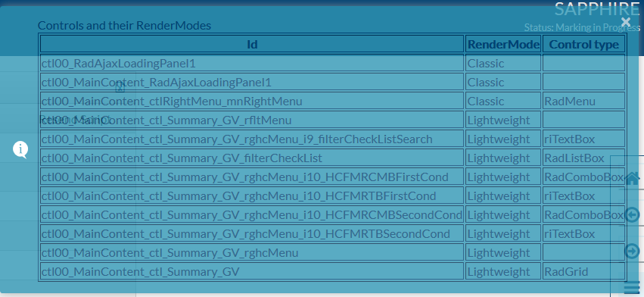This screenshot has height=297, width=644.
Task: Click the RadGrid control type cell
Action: click(583, 271)
